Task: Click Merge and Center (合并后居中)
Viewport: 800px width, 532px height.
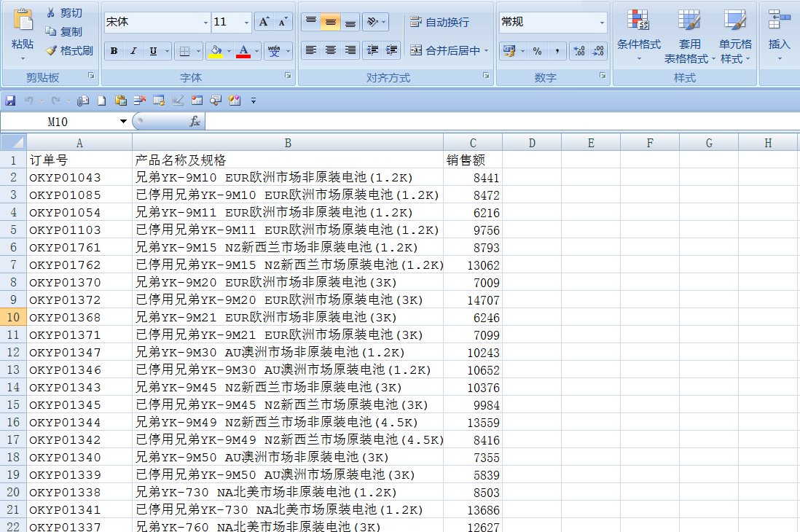Action: [445, 50]
